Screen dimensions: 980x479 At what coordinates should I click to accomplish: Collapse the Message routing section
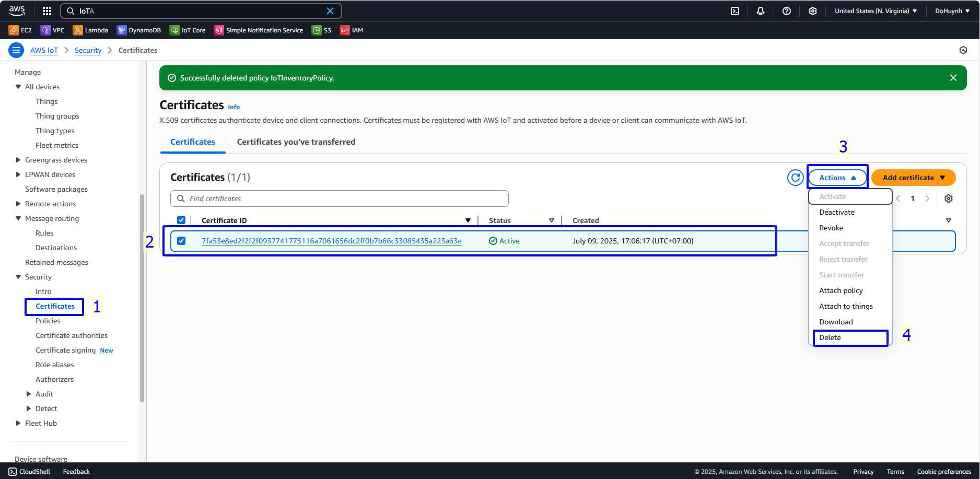(x=18, y=218)
